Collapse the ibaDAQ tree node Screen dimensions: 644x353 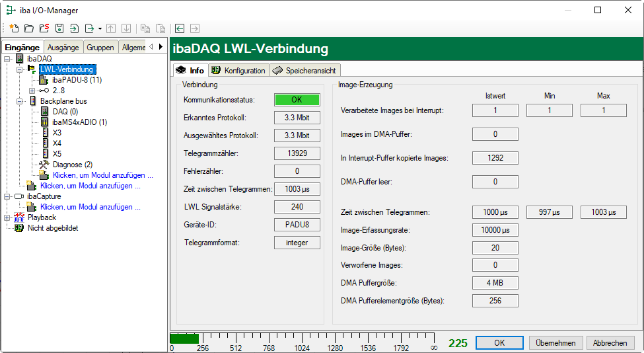[7, 59]
